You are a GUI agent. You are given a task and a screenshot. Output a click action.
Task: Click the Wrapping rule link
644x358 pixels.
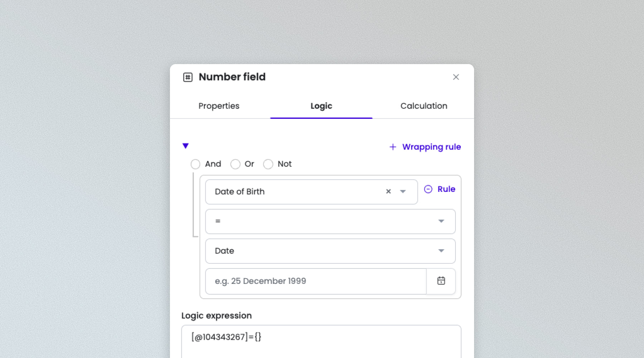pos(431,147)
